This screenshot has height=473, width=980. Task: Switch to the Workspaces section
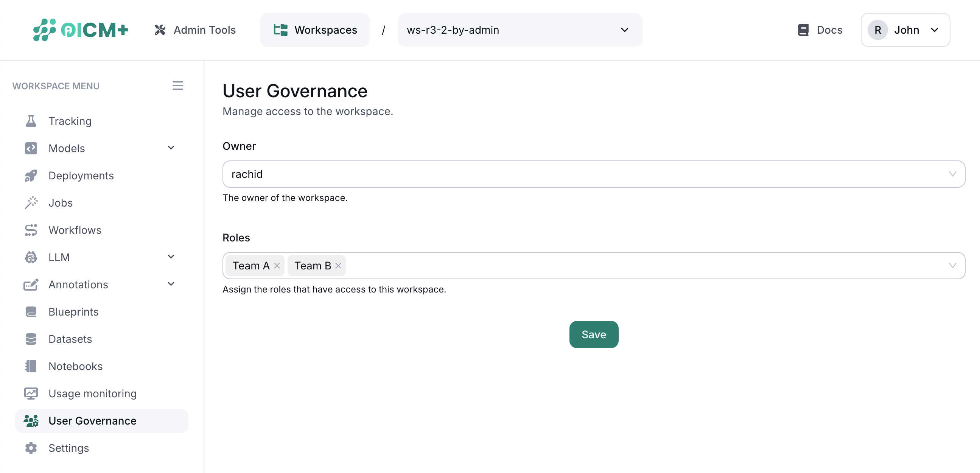point(314,30)
